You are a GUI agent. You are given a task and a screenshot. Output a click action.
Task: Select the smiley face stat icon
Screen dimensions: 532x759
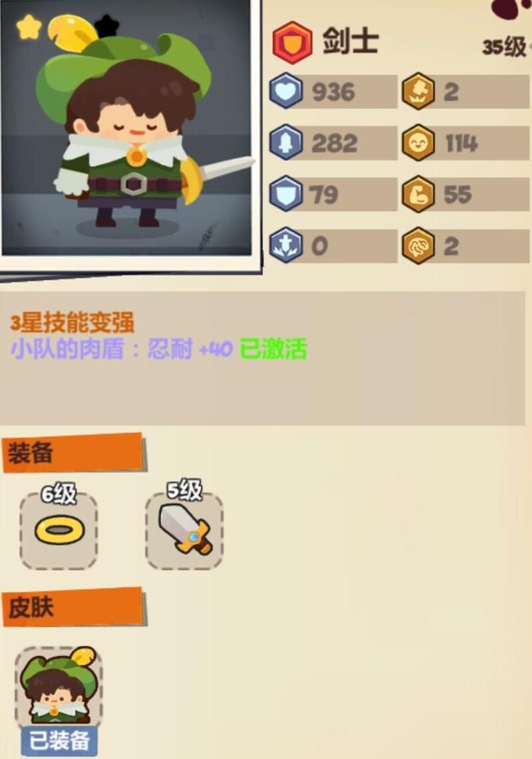pyautogui.click(x=418, y=142)
